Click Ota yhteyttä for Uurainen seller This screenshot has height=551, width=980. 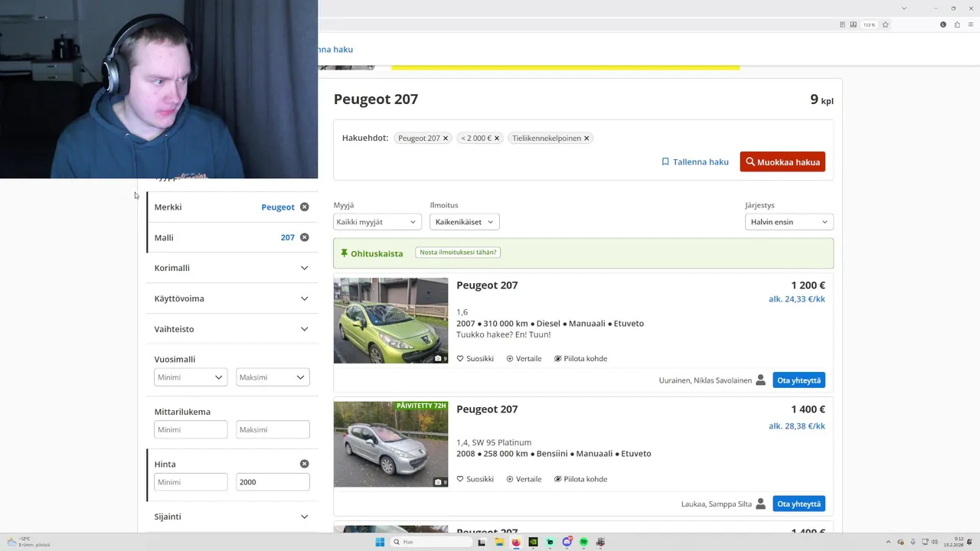point(799,380)
